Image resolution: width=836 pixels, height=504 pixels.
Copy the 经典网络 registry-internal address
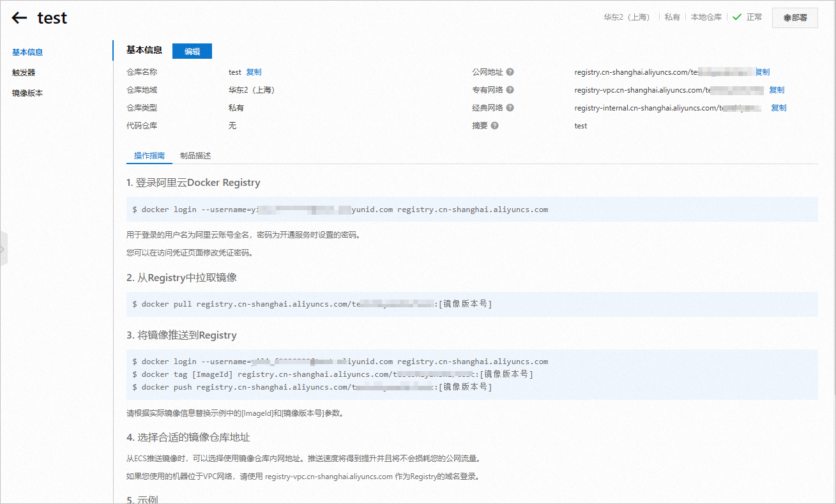(x=779, y=108)
